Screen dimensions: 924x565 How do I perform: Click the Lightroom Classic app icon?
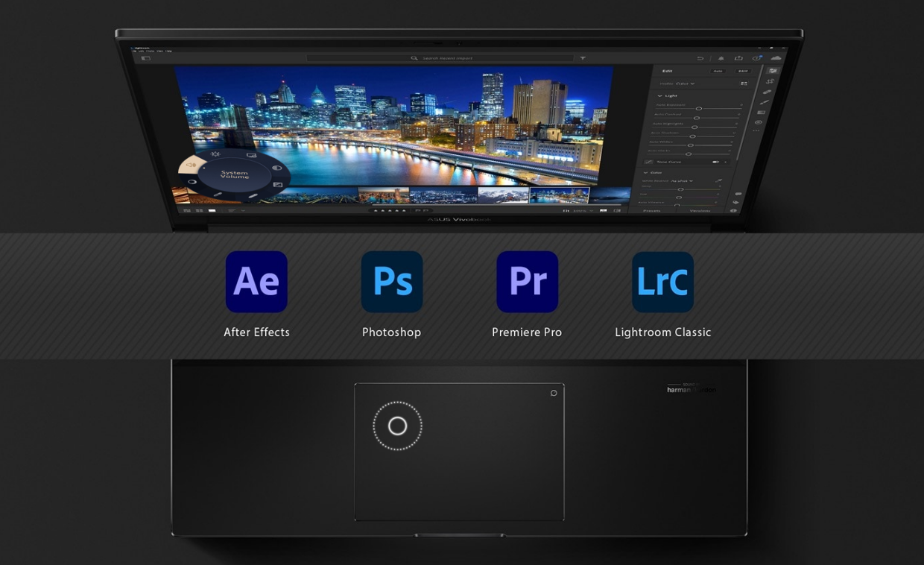click(662, 282)
